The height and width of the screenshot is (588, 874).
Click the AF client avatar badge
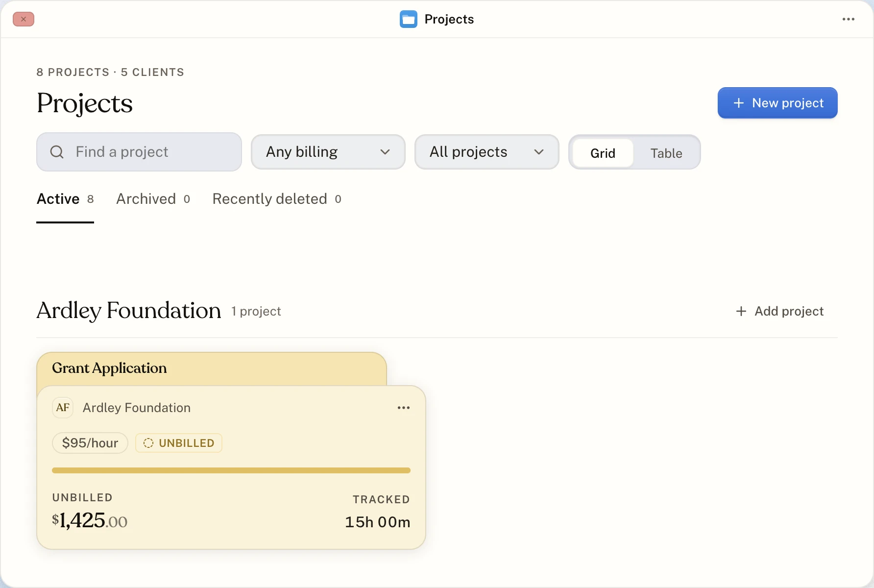coord(63,408)
